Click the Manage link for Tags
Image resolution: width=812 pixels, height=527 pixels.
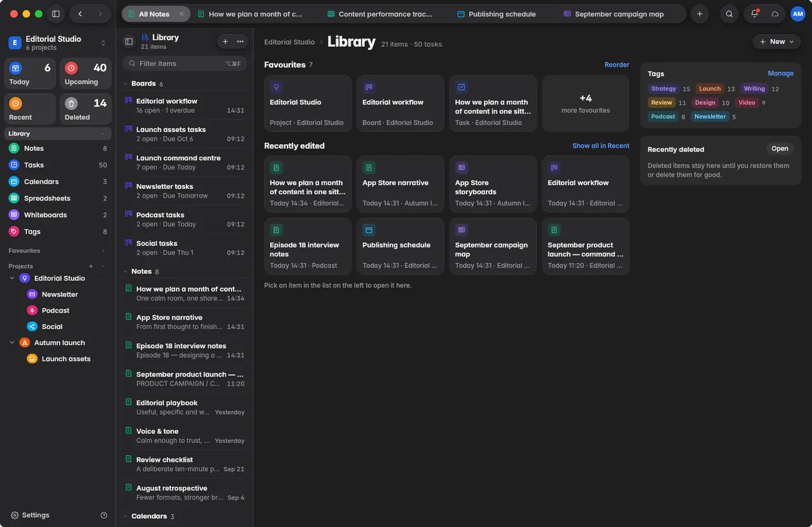[x=780, y=74]
